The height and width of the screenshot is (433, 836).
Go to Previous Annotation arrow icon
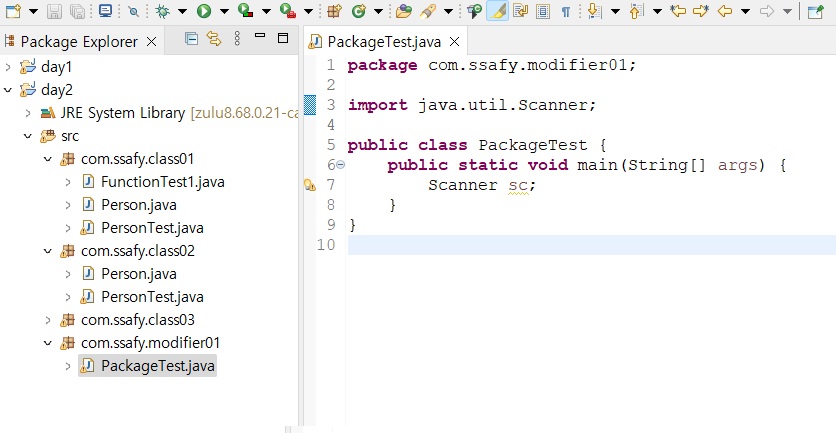pyautogui.click(x=636, y=11)
